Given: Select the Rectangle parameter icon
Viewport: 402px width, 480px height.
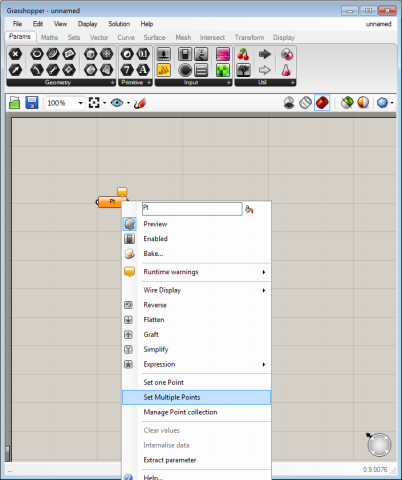Looking at the screenshot, I should coord(69,54).
